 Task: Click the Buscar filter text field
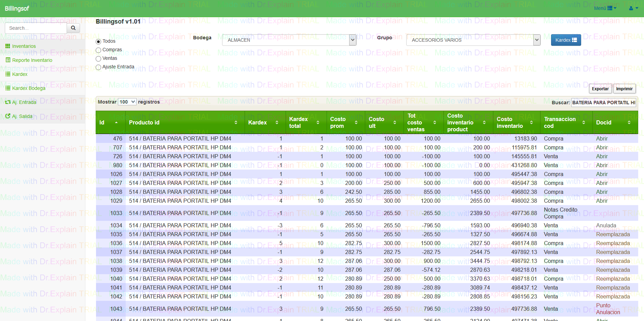(x=603, y=103)
